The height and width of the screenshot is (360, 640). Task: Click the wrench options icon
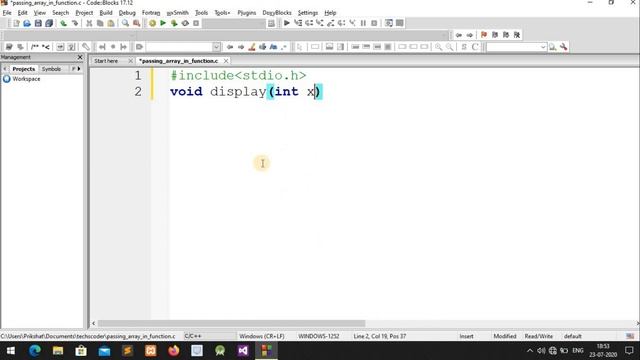[x=564, y=47]
